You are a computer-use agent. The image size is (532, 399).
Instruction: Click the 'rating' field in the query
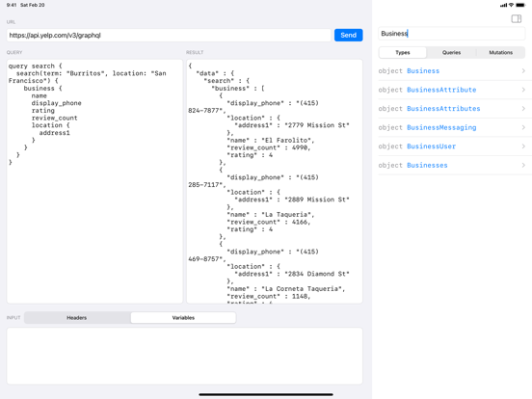[43, 111]
